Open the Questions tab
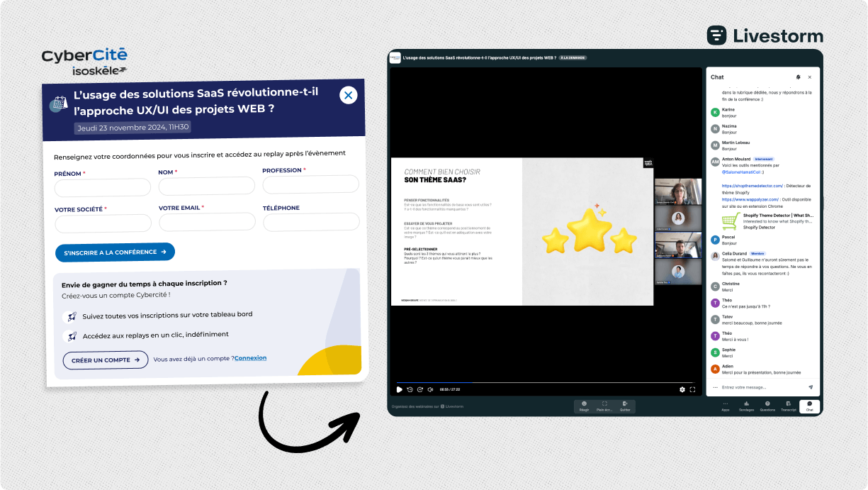This screenshot has height=490, width=868. 767,406
